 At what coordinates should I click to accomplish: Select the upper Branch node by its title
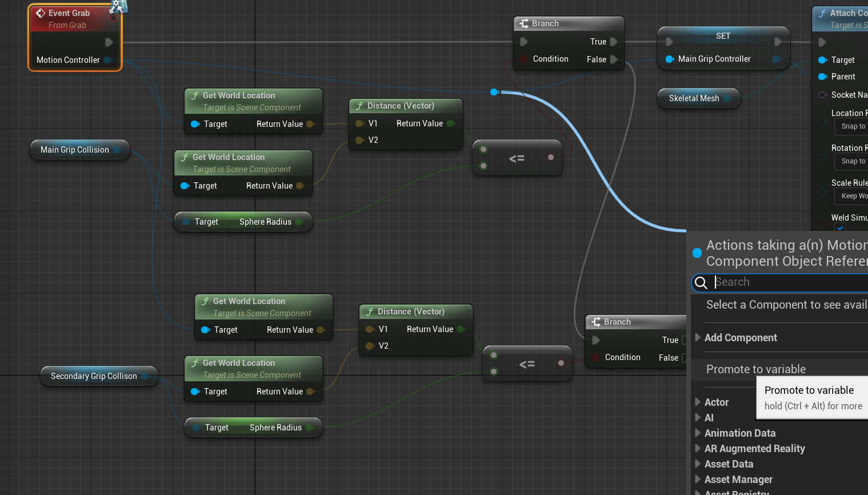click(545, 23)
